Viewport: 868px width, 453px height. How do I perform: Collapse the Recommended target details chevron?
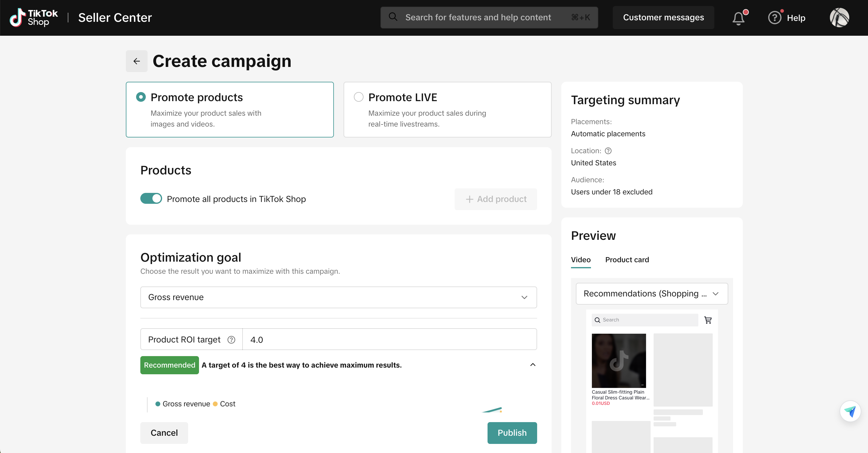pos(533,365)
